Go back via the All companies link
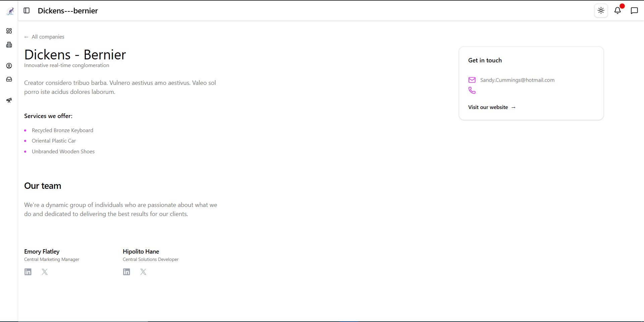The height and width of the screenshot is (322, 644). pyautogui.click(x=44, y=37)
